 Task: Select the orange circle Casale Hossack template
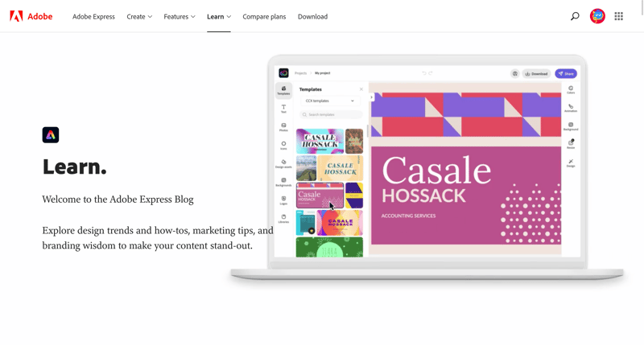[340, 223]
